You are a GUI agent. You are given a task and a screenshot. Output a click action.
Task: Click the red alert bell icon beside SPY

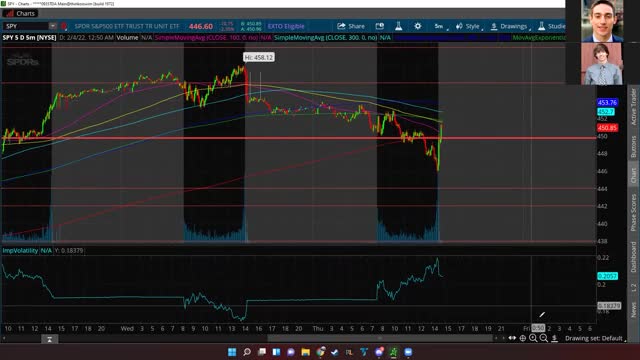64,27
